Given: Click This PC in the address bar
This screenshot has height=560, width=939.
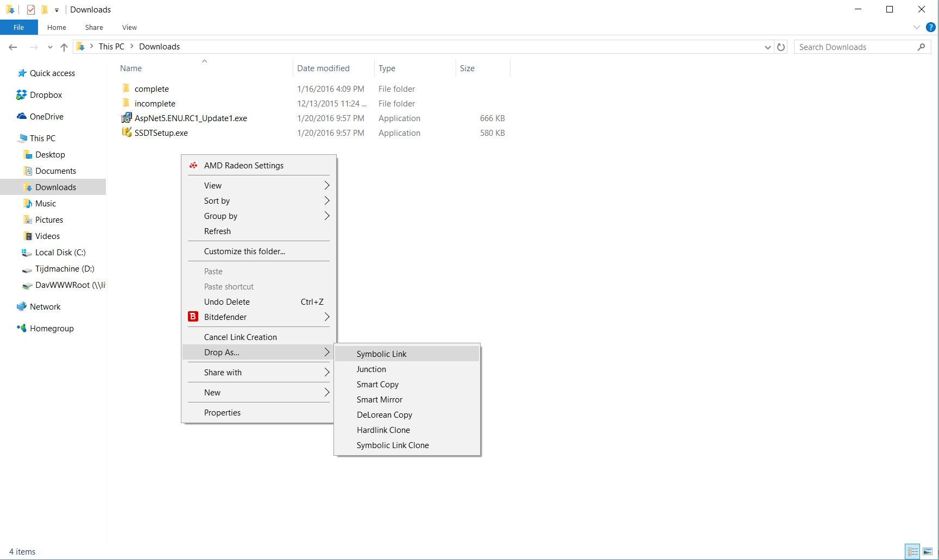Looking at the screenshot, I should 111,47.
